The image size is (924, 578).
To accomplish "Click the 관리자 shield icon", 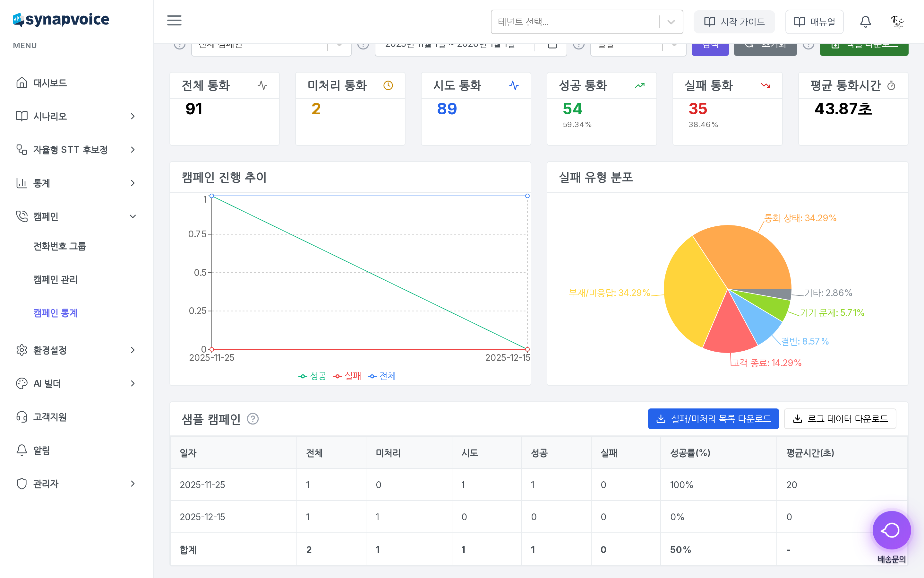I will pyautogui.click(x=22, y=484).
